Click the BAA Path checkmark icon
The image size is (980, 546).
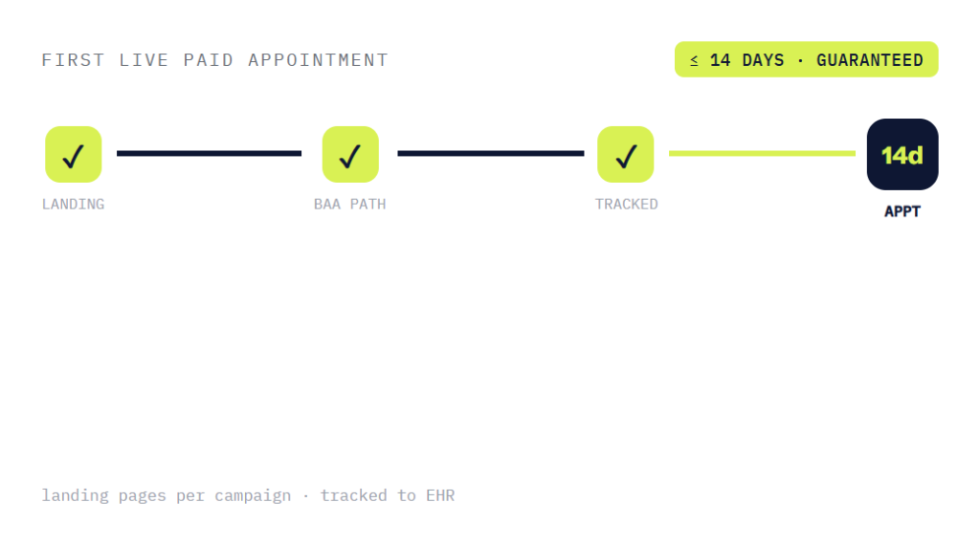(x=350, y=154)
